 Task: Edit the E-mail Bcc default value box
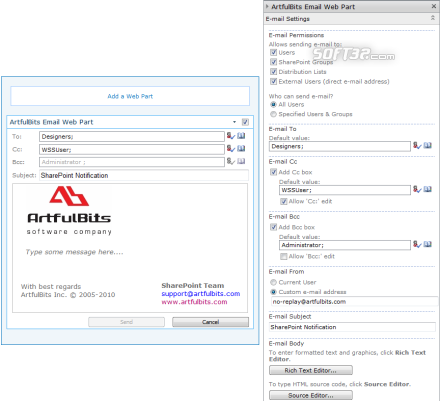tap(345, 245)
